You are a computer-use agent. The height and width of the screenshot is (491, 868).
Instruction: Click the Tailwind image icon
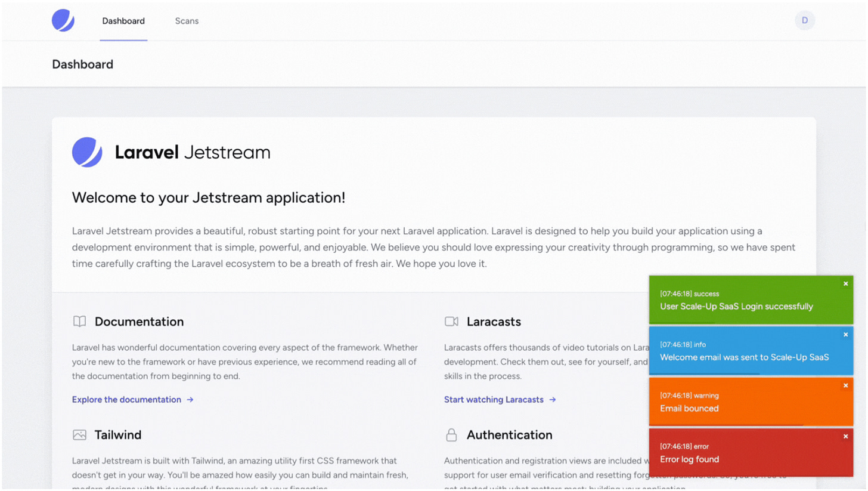(x=79, y=435)
